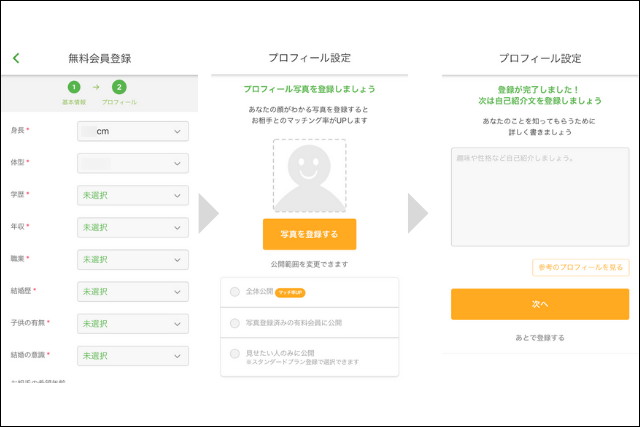The width and height of the screenshot is (640, 427).
Task: Click the 無料会員登録 title text
Action: pos(100,58)
